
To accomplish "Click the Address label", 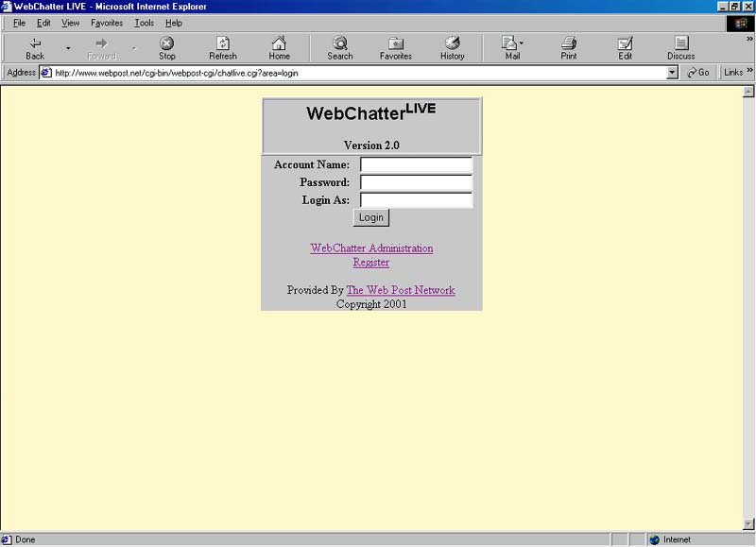I will (x=21, y=73).
